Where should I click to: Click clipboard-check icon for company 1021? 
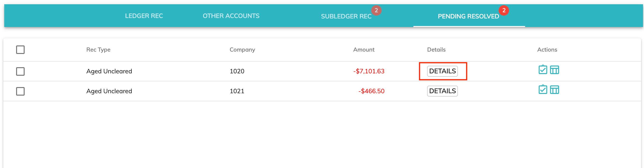pyautogui.click(x=542, y=90)
